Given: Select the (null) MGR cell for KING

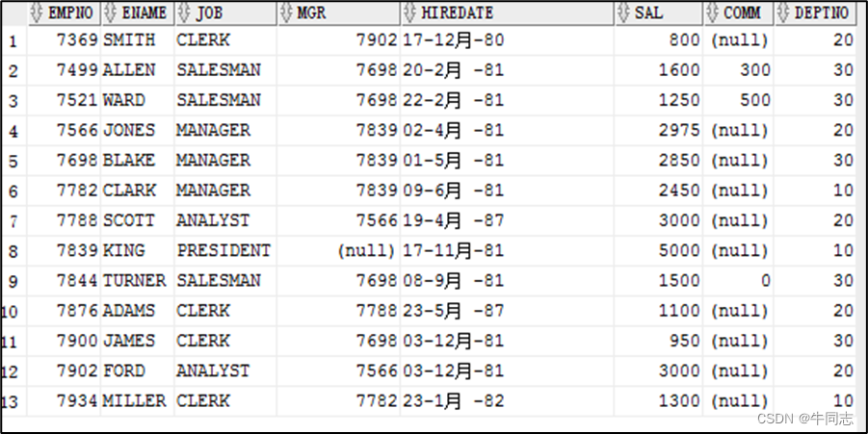Looking at the screenshot, I should [x=338, y=251].
